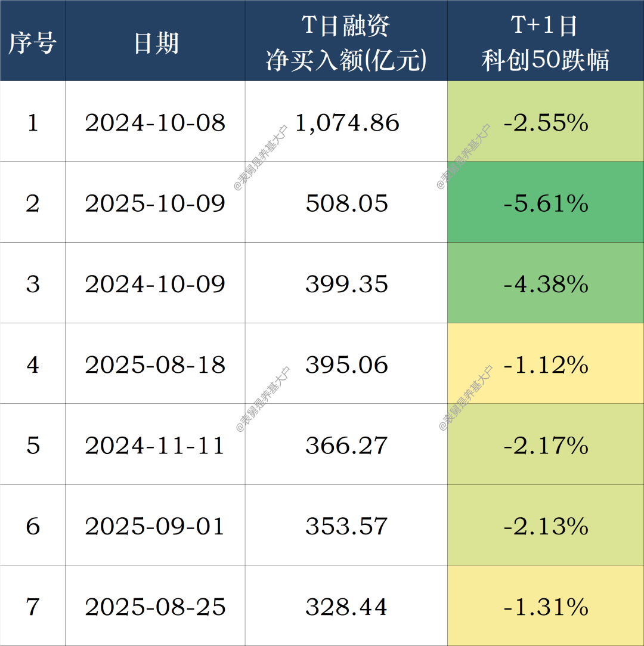The image size is (644, 646).
Task: Click the -1.31% cell in row 7
Action: point(546,607)
